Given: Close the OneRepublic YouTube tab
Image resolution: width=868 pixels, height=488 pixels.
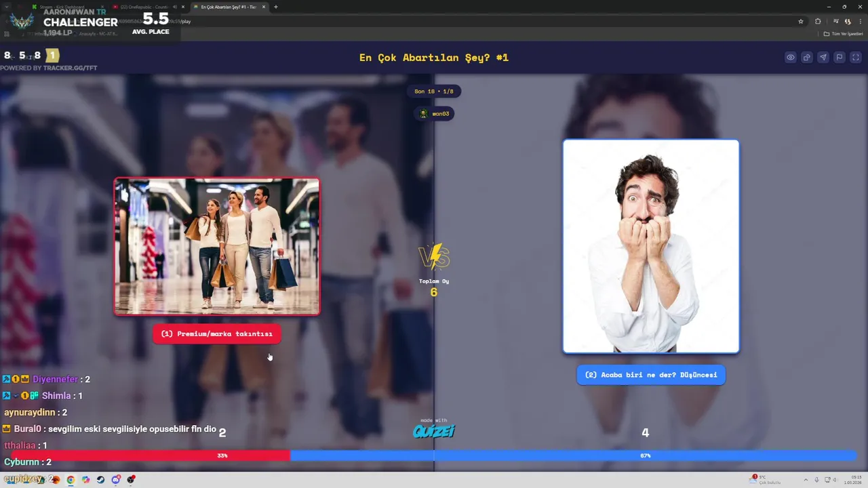Looking at the screenshot, I should [183, 7].
